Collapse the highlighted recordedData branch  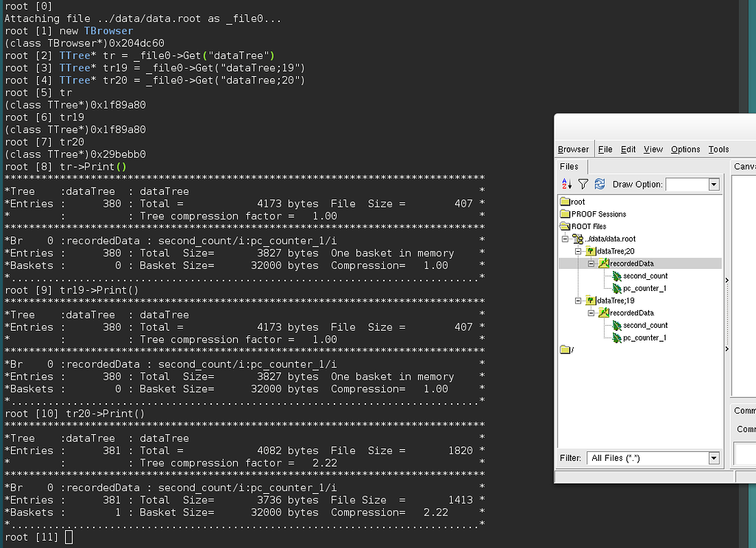591,264
